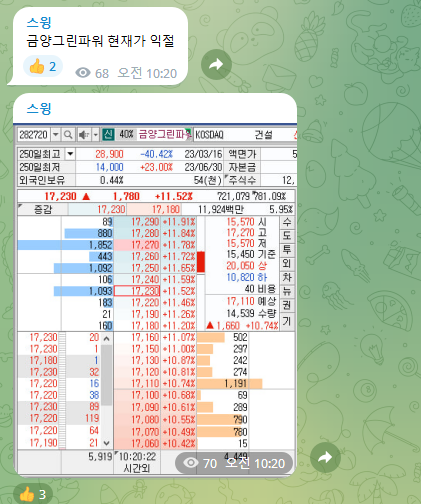The image size is (421, 504).
Task: Open 스윙 sender name above image
Action: [39, 109]
